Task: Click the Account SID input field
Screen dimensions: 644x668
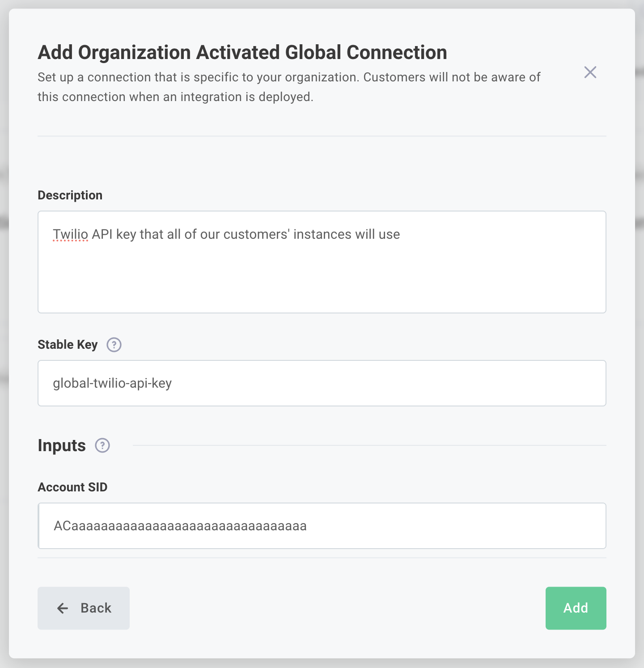Action: pos(322,526)
